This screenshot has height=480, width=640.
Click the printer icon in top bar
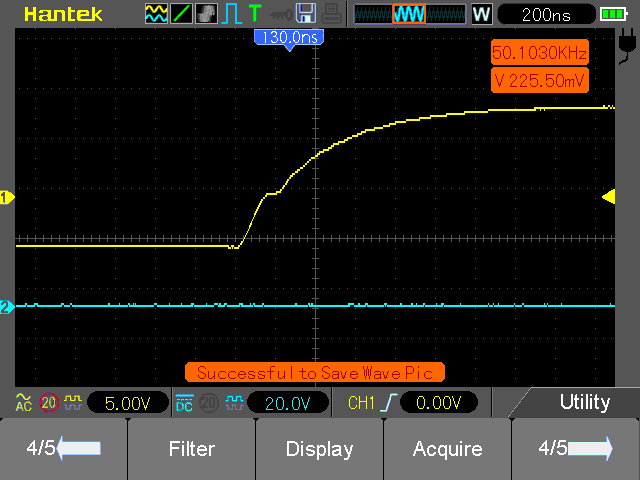tap(331, 14)
